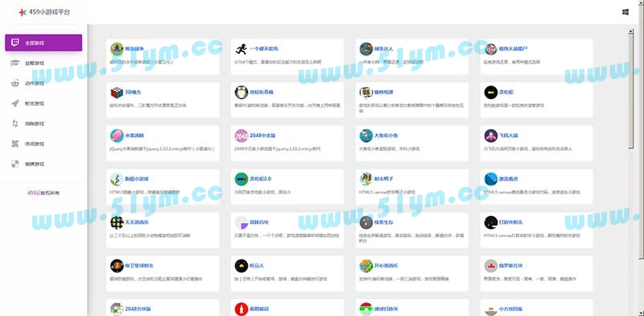Click the rocket icon beside 射击游戏

point(15,103)
